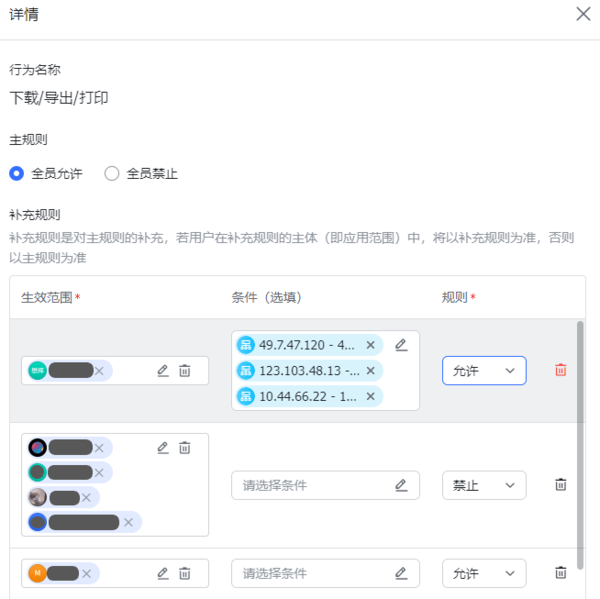The image size is (600, 599).
Task: Remove the 49.7.47.120 IP condition tag
Action: [370, 345]
